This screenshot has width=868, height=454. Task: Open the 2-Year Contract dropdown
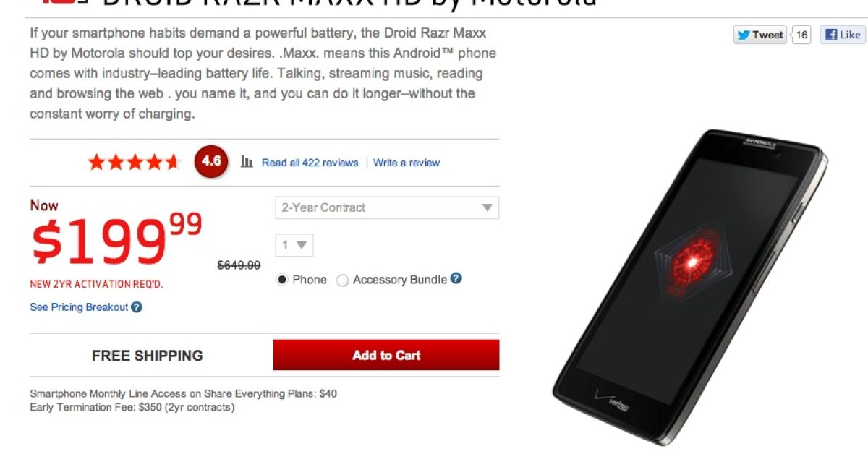point(387,207)
